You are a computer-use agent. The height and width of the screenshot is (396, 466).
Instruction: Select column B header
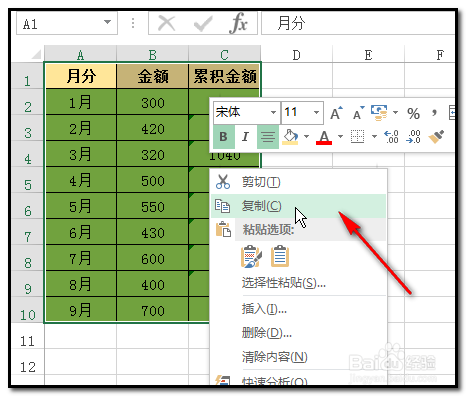(153, 54)
